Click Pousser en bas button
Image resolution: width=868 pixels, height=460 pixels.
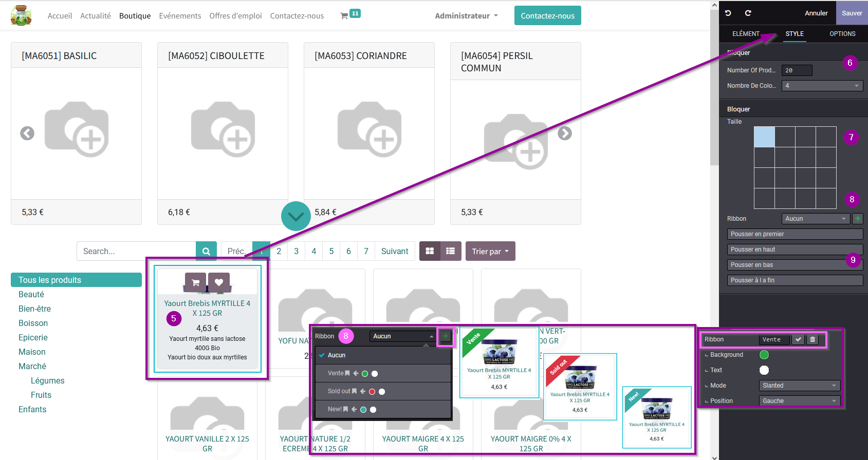795,265
